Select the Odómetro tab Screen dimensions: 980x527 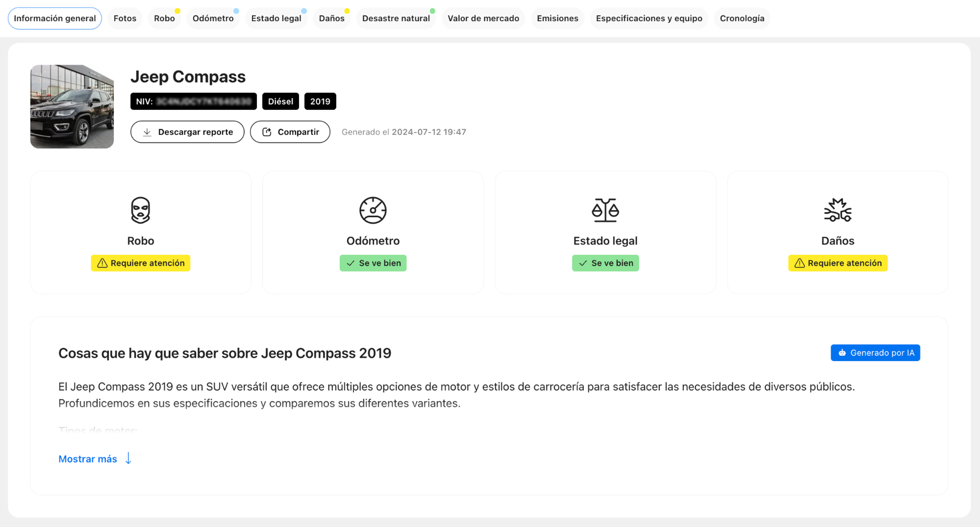pos(213,18)
